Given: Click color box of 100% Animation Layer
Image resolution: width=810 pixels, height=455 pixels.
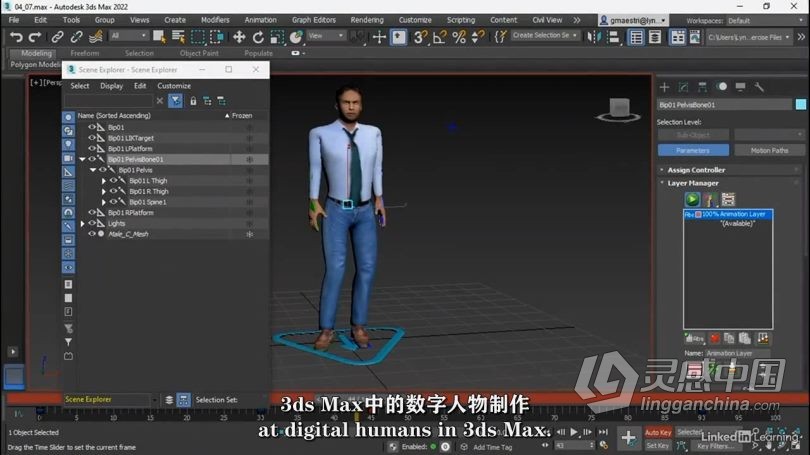Looking at the screenshot, I should [x=698, y=214].
